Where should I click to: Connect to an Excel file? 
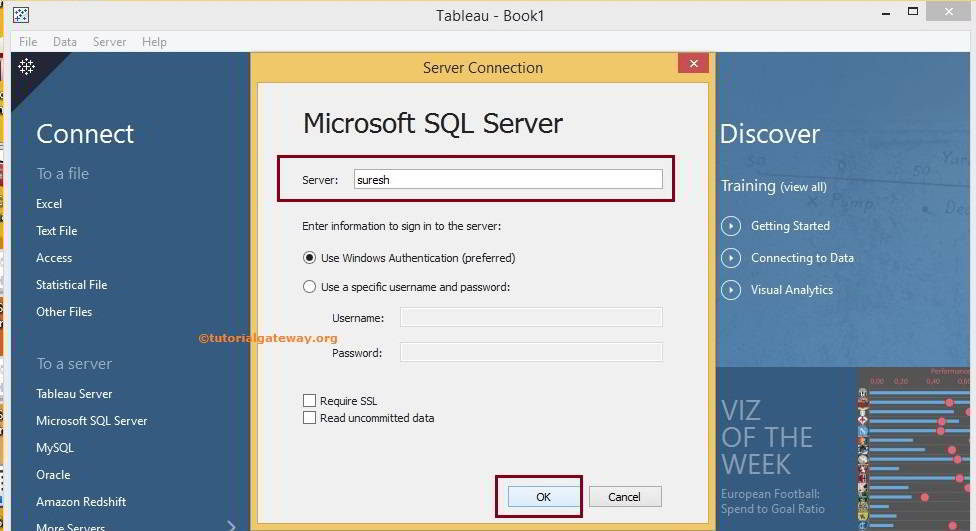(x=49, y=204)
